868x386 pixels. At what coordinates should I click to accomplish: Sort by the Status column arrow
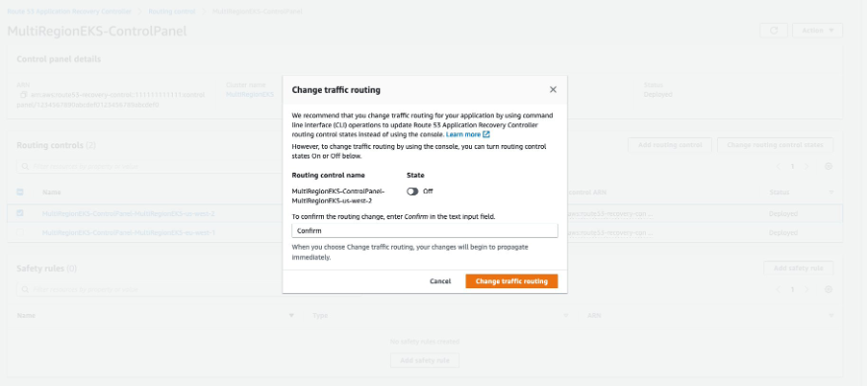pos(830,193)
